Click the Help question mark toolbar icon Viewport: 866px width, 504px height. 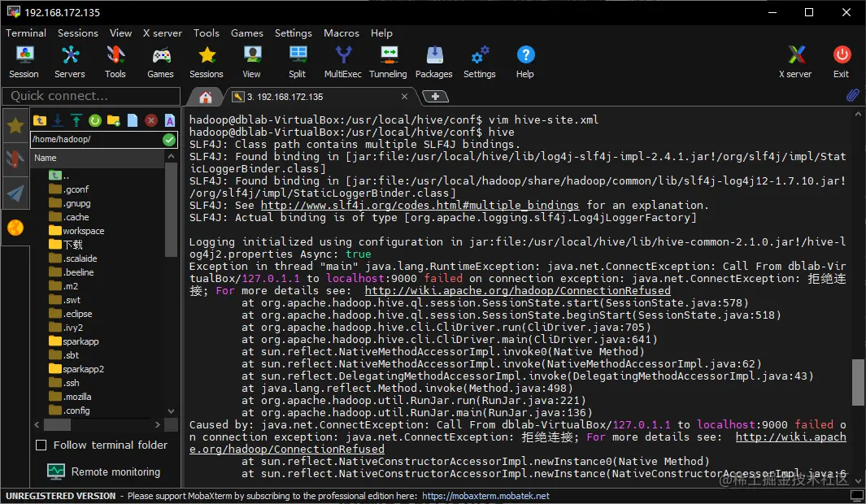tap(525, 62)
